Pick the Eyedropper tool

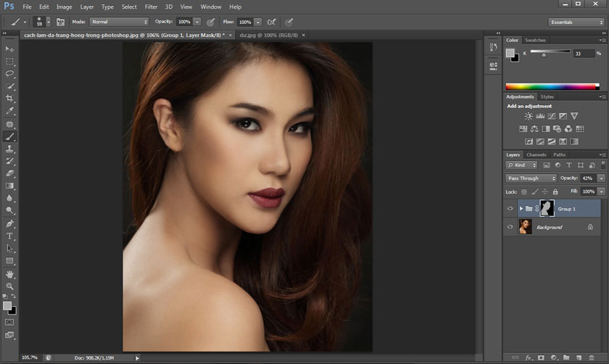[x=10, y=111]
